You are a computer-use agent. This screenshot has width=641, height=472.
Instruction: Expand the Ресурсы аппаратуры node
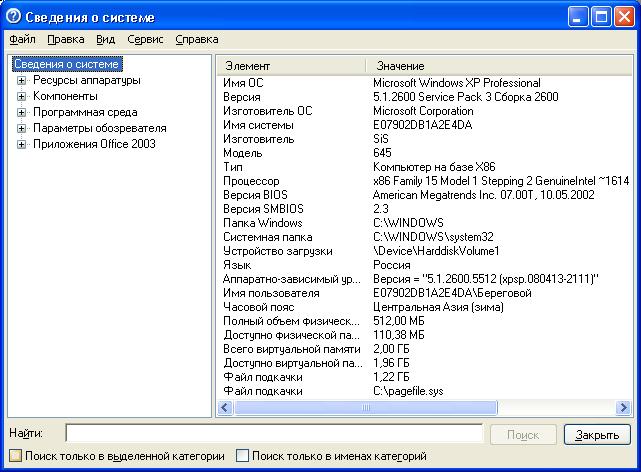(x=21, y=81)
